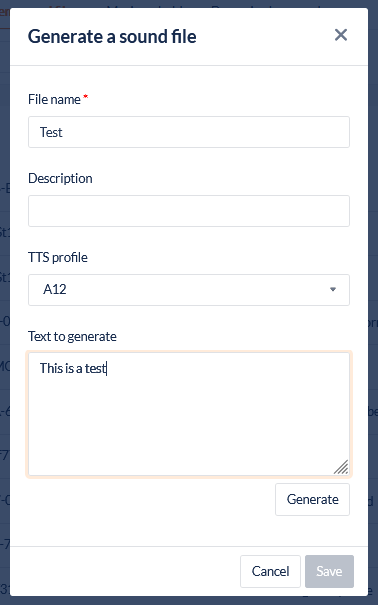Click the text This is a test
378x605 pixels.
pyautogui.click(x=73, y=368)
